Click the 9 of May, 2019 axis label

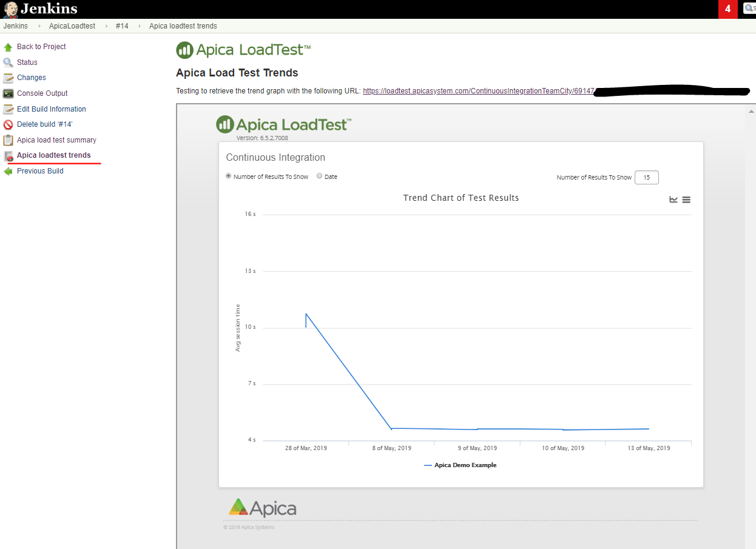[477, 448]
